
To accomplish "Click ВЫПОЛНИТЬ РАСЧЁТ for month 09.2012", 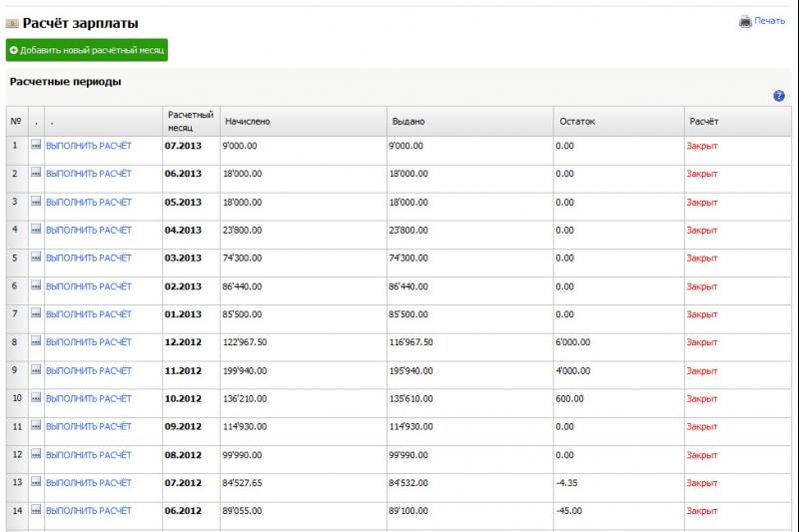I will [89, 426].
